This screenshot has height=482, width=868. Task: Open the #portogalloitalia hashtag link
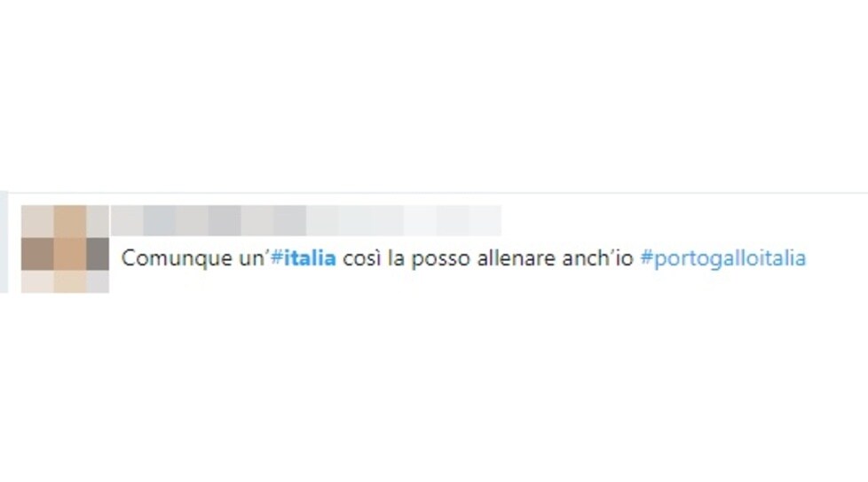[x=723, y=258]
